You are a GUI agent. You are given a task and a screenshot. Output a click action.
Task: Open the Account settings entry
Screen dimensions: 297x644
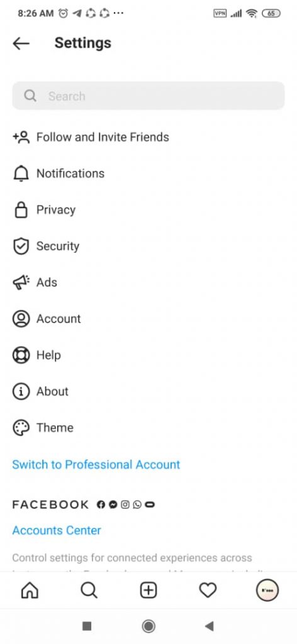pyautogui.click(x=148, y=319)
